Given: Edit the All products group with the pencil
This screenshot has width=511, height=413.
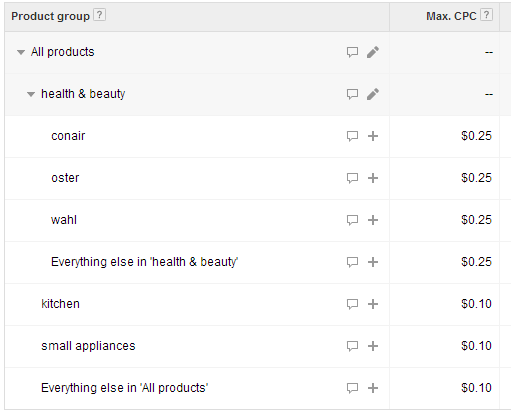Looking at the screenshot, I should (x=373, y=52).
